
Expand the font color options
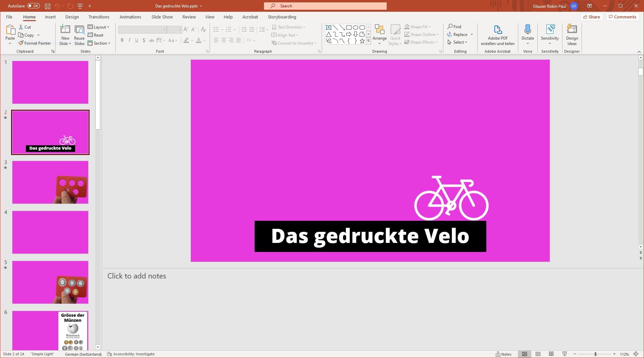(204, 40)
